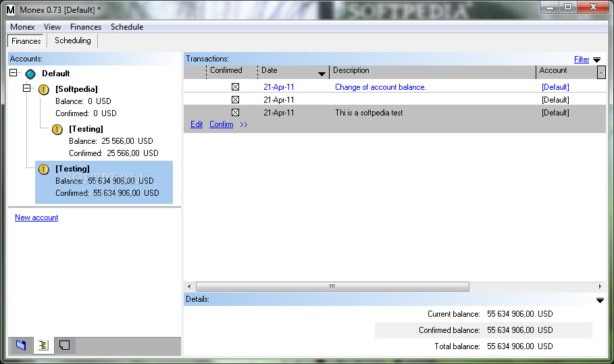Image resolution: width=614 pixels, height=364 pixels.
Task: Open the column chooser dropdown beside Account header
Action: point(601,72)
